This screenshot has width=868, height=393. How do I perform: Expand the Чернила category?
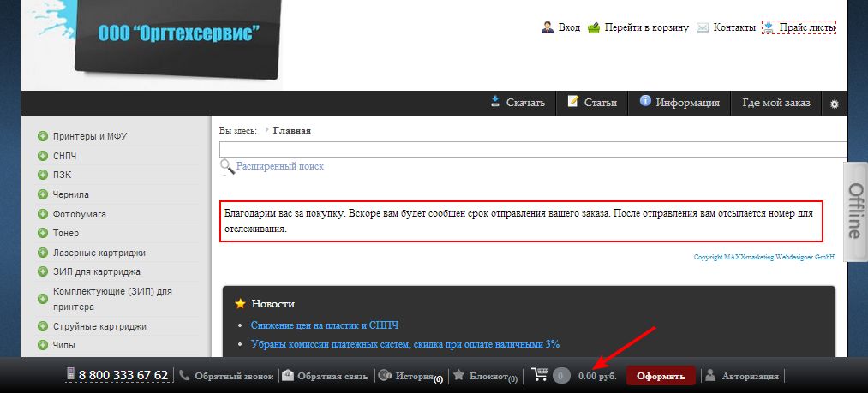[43, 194]
